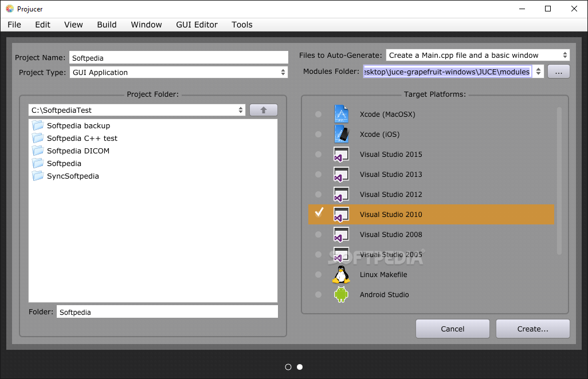Click the SyncSoftpedia folder icon

click(37, 176)
